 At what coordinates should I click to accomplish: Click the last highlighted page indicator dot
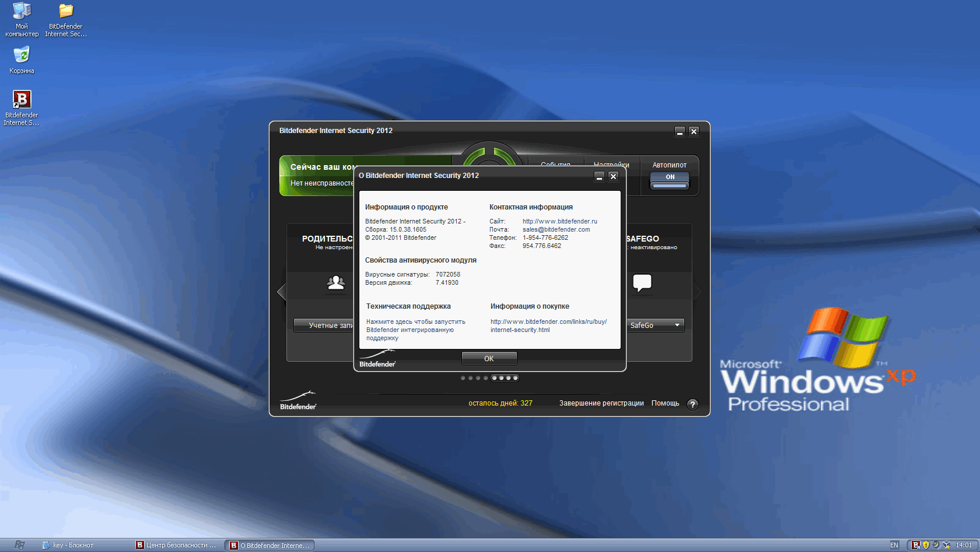[515, 378]
